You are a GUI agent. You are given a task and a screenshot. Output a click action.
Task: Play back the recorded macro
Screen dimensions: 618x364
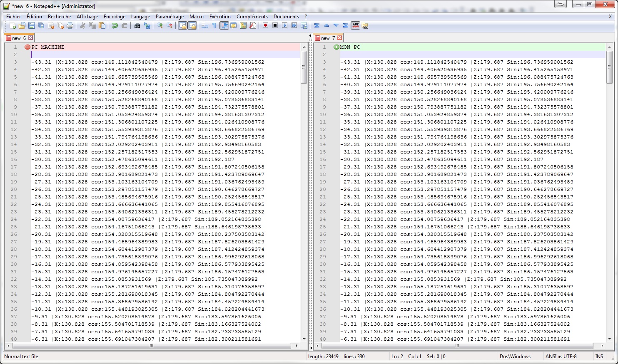(x=285, y=25)
